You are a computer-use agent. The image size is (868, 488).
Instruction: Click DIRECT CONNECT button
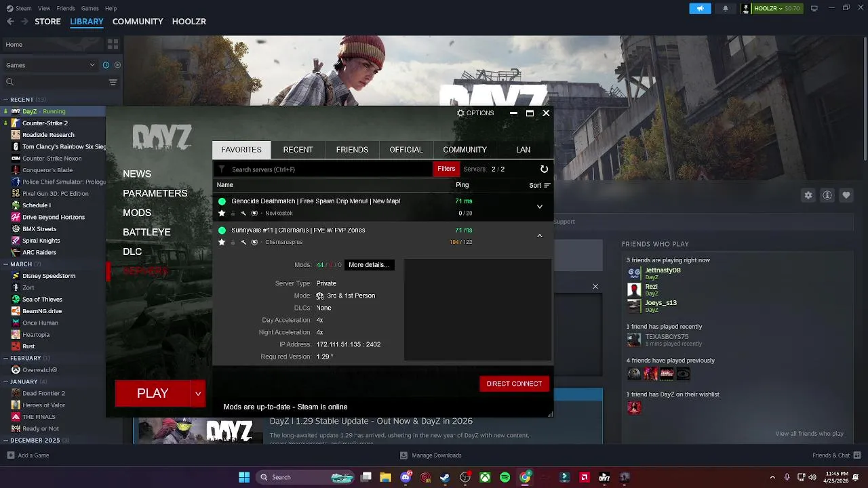[x=514, y=384]
